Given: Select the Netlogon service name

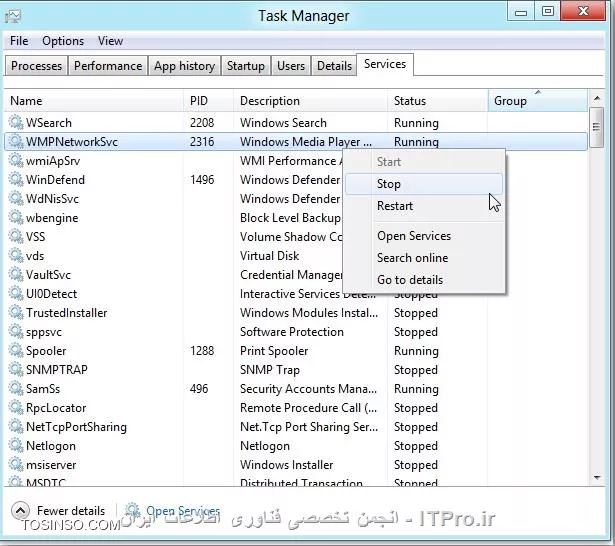Looking at the screenshot, I should click(51, 446).
